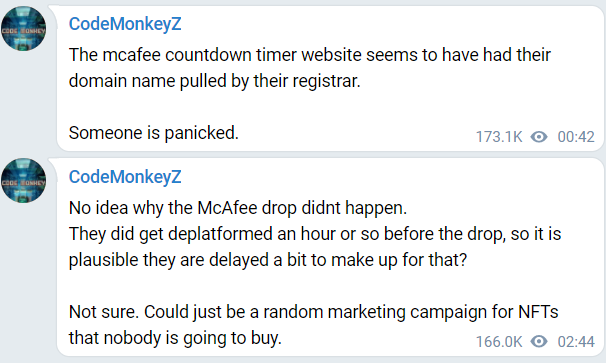Viewport: 606px width, 363px height.
Task: Open CodeMonkeyZ avatar on first message
Action: pos(24,28)
